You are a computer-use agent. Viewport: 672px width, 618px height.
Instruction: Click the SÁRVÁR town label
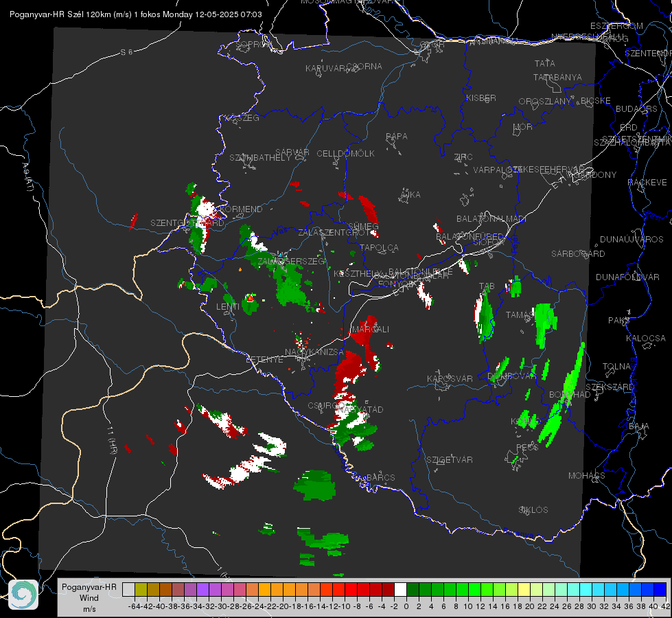coord(292,152)
